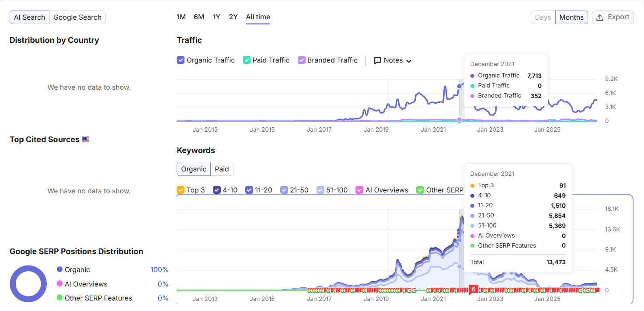The height and width of the screenshot is (311, 644).
Task: Click the 21-50 value 5,854 in tooltip
Action: click(x=557, y=216)
